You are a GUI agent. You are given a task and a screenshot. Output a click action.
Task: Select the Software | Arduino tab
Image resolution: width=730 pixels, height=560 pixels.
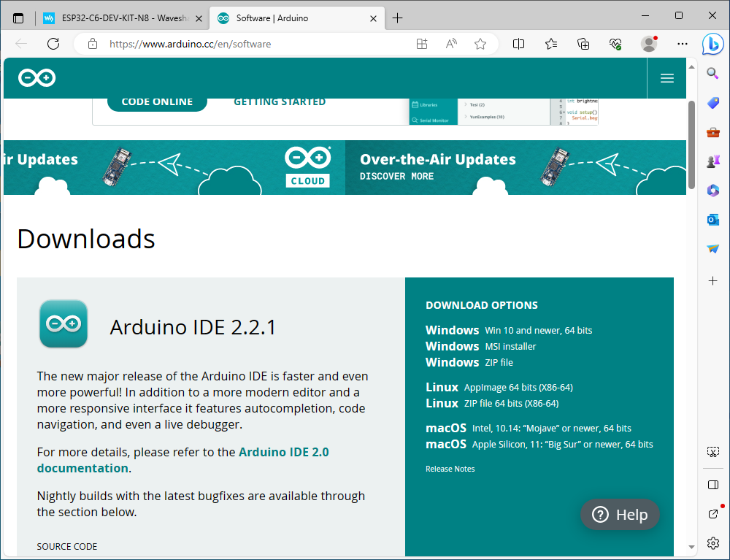298,18
